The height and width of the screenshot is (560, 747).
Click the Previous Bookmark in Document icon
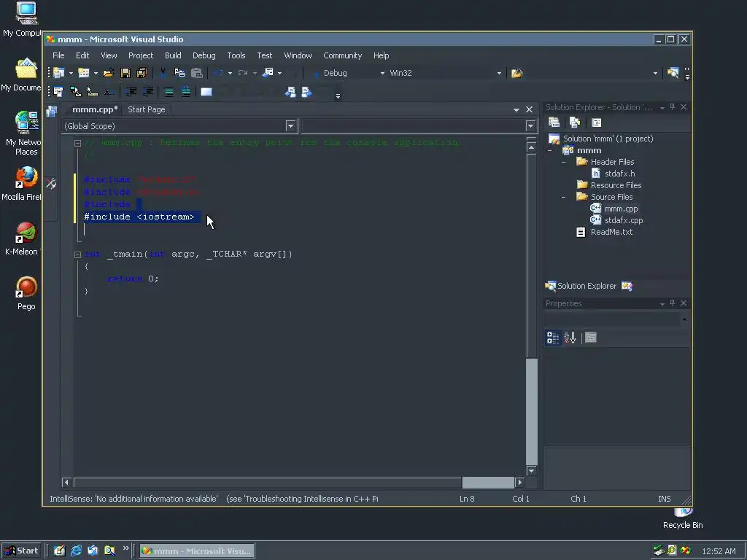tap(290, 91)
